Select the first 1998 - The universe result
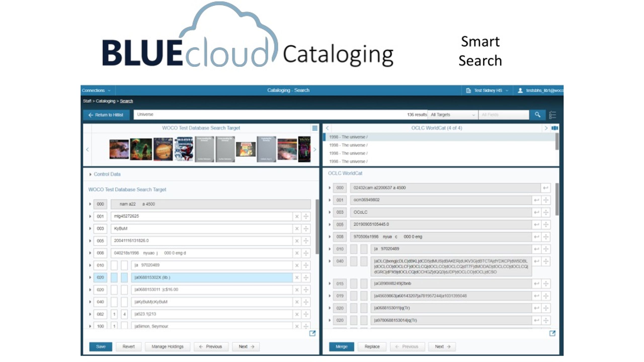644x362 pixels. pos(439,137)
